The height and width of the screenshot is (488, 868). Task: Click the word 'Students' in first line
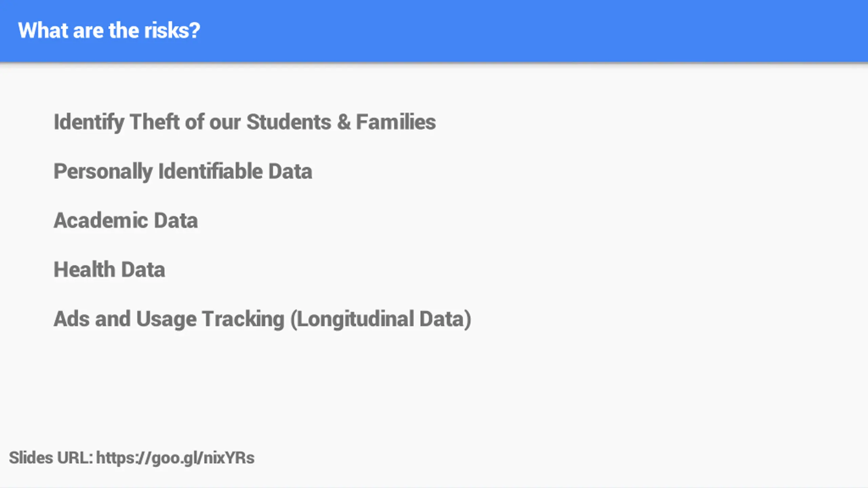[x=289, y=122]
